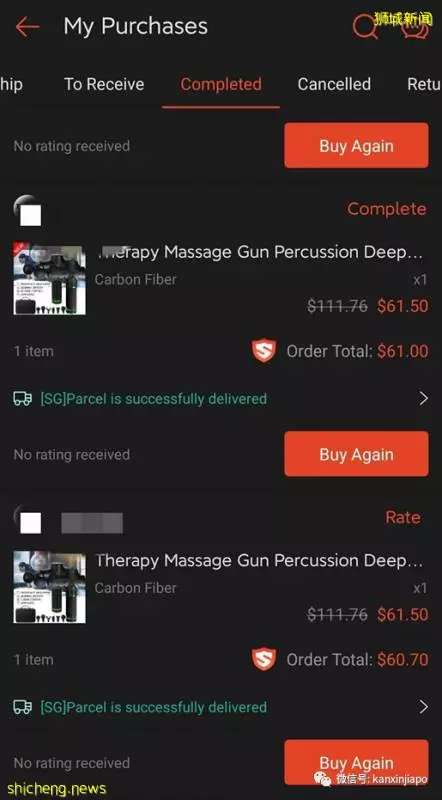Open second massage gun product thumbnail
Image resolution: width=442 pixels, height=800 pixels.
[x=50, y=587]
